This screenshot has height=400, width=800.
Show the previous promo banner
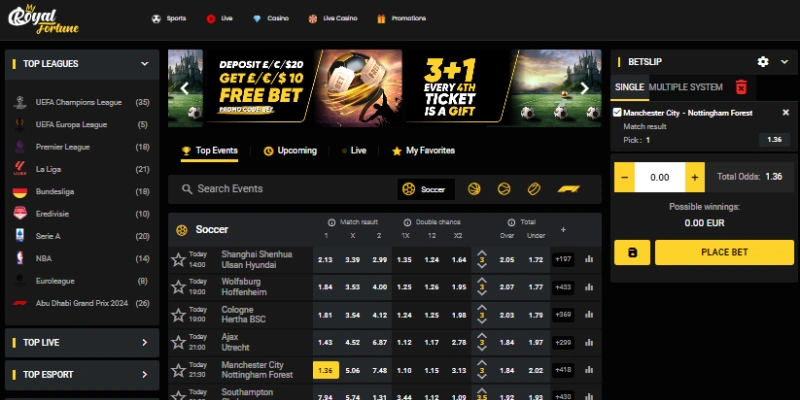tap(185, 88)
